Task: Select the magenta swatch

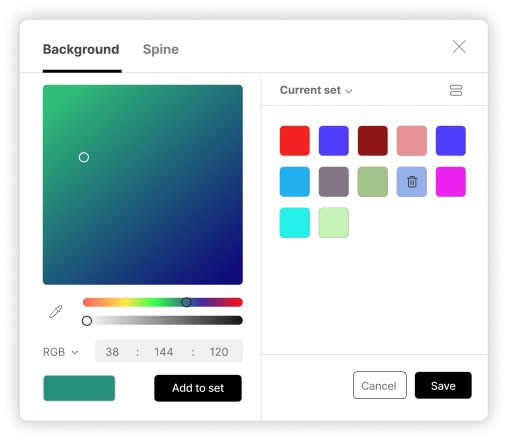Action: [x=451, y=182]
